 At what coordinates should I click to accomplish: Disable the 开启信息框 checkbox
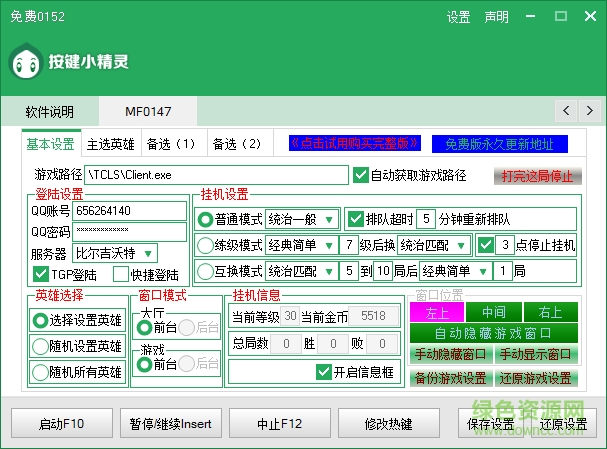coord(323,371)
